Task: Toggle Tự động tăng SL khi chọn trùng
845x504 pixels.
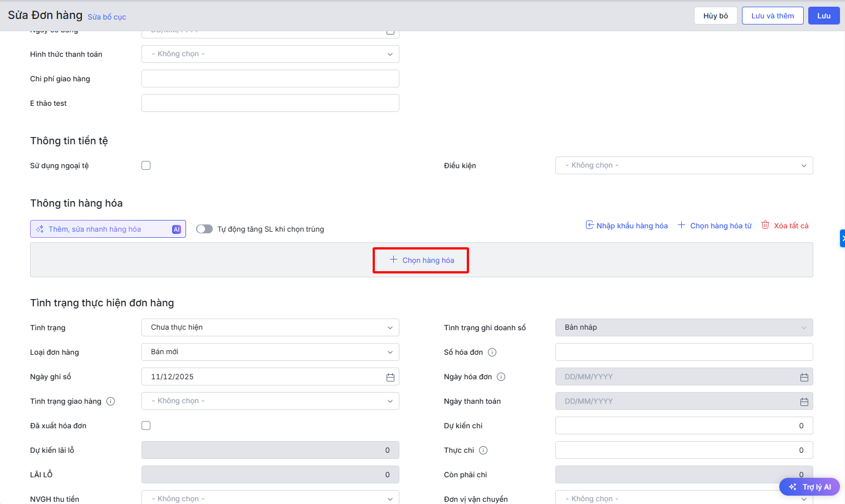Action: pyautogui.click(x=204, y=229)
